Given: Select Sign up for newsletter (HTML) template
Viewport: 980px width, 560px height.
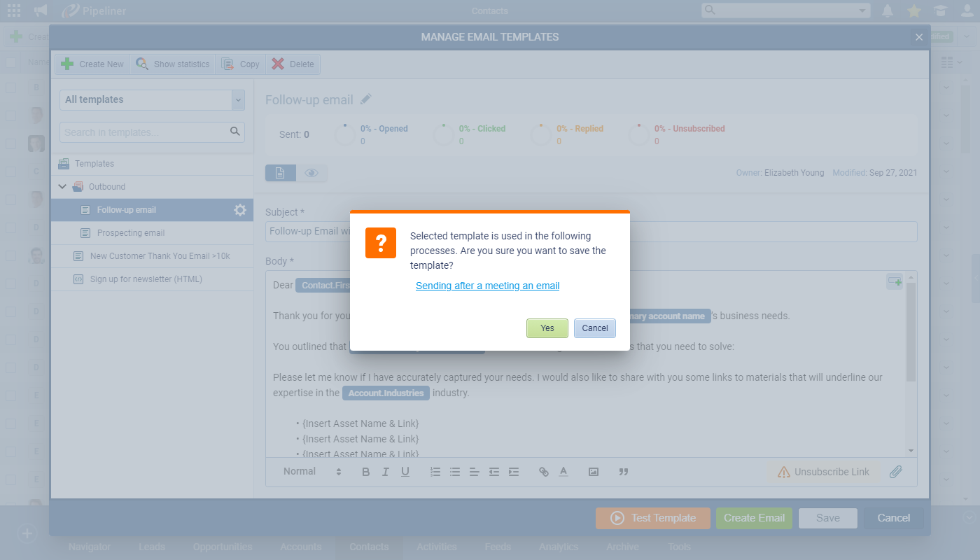Looking at the screenshot, I should (146, 279).
